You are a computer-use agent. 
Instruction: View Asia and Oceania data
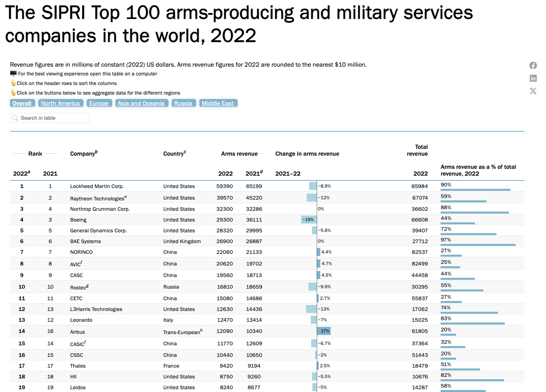click(x=142, y=103)
